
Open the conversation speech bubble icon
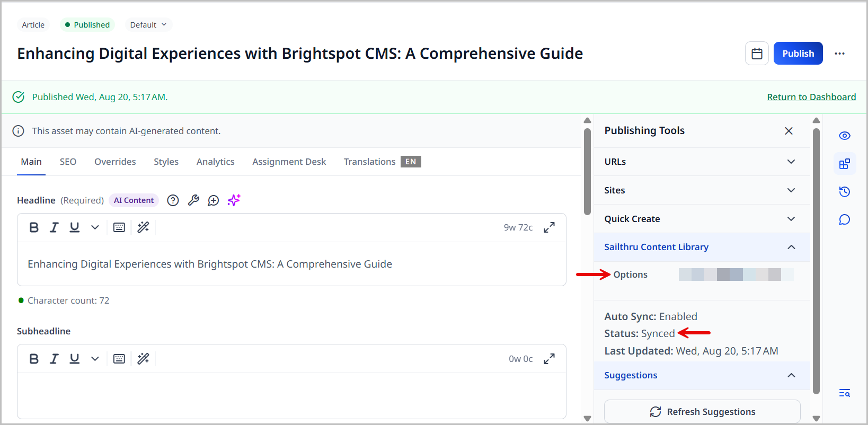click(x=844, y=220)
